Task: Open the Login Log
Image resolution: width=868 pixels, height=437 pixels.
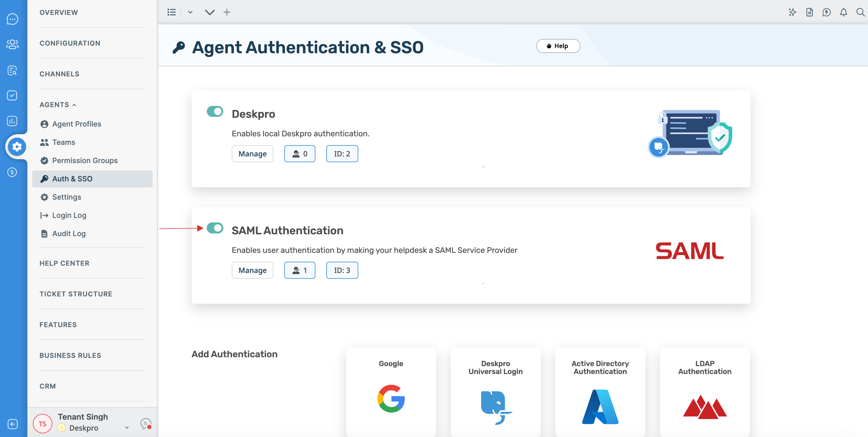Action: click(x=92, y=215)
